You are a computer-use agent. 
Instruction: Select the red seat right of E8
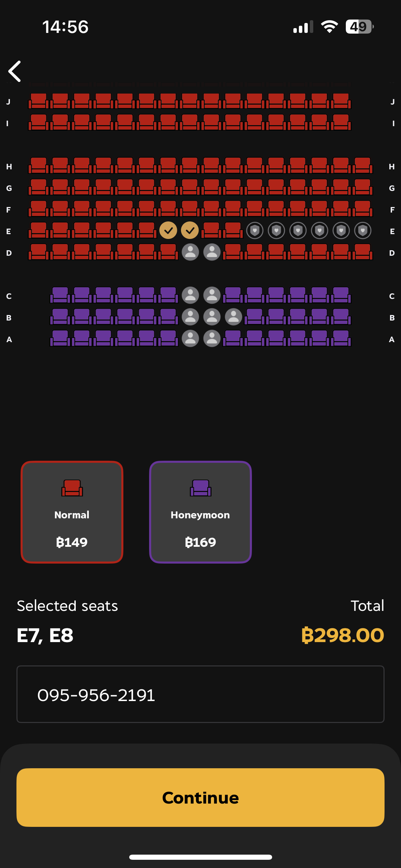[211, 230]
